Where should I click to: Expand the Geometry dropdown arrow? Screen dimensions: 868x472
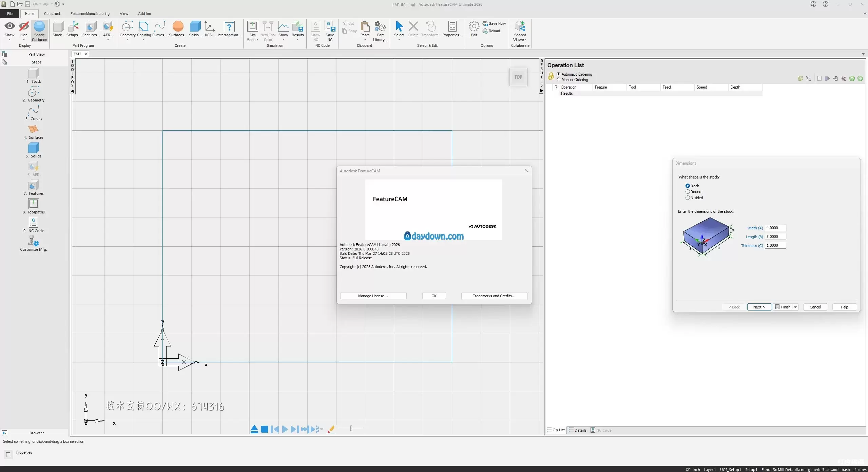(x=128, y=40)
